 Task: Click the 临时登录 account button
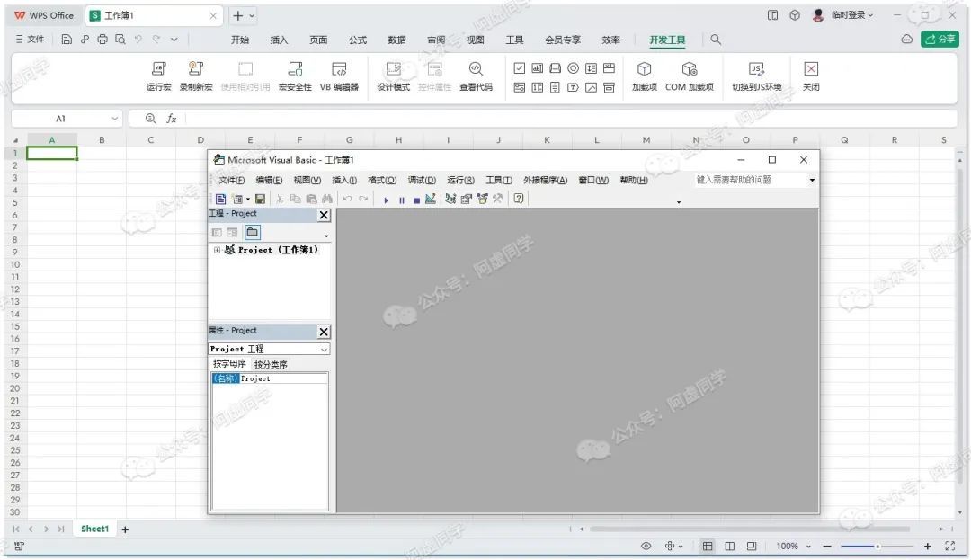click(x=842, y=15)
